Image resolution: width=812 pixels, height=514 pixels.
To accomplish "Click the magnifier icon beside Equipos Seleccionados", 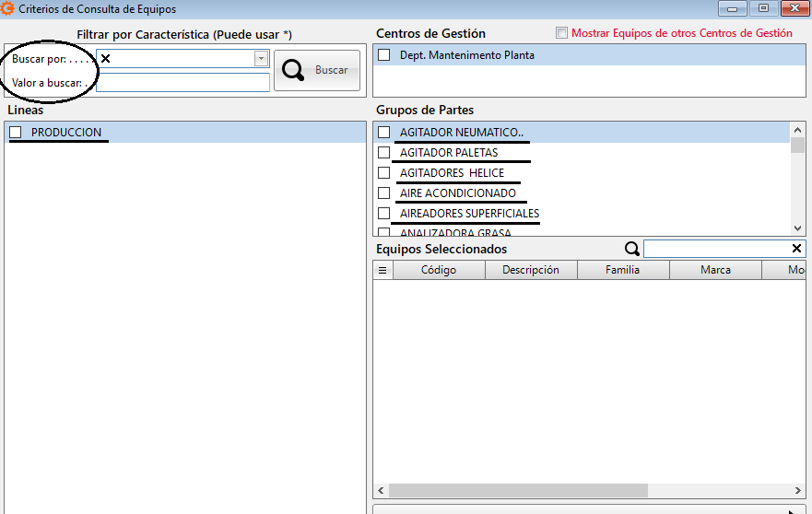I will pos(631,249).
